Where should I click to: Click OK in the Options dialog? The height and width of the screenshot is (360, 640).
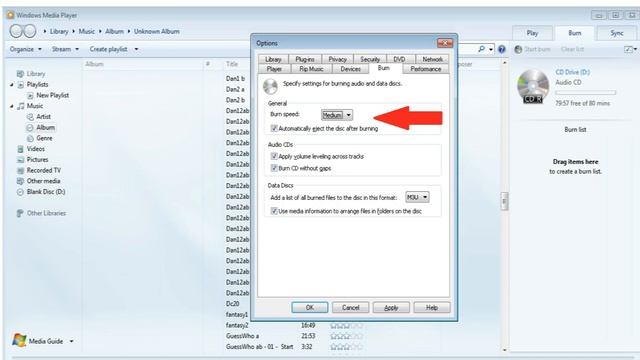click(310, 307)
